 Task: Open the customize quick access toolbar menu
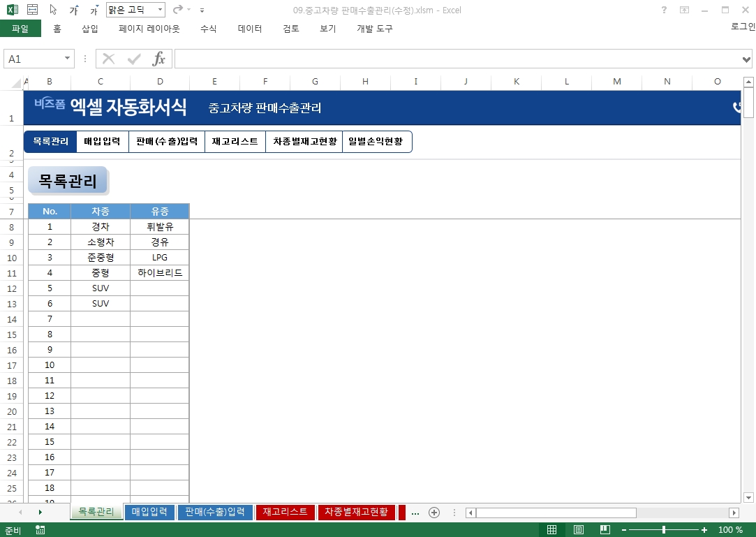pyautogui.click(x=202, y=10)
